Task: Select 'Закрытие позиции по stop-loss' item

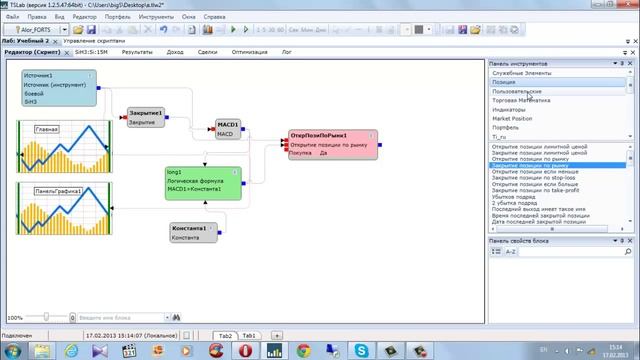Action: 533,178
